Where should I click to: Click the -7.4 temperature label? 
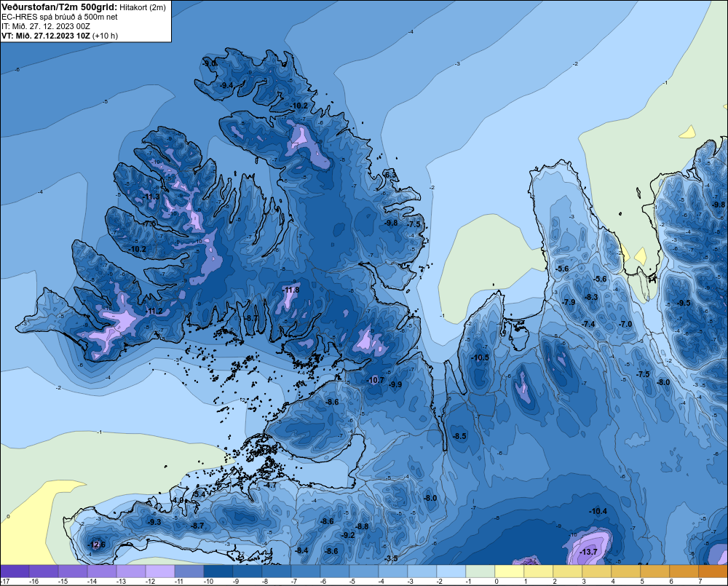point(588,324)
